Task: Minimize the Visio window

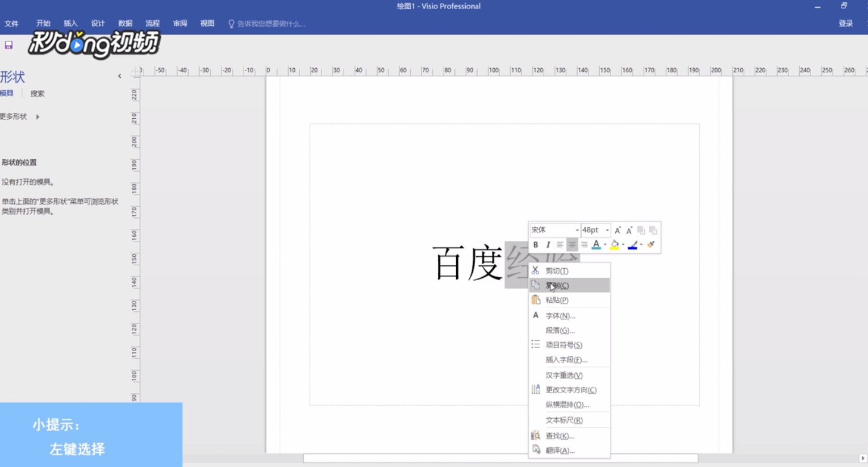Action: (x=817, y=7)
